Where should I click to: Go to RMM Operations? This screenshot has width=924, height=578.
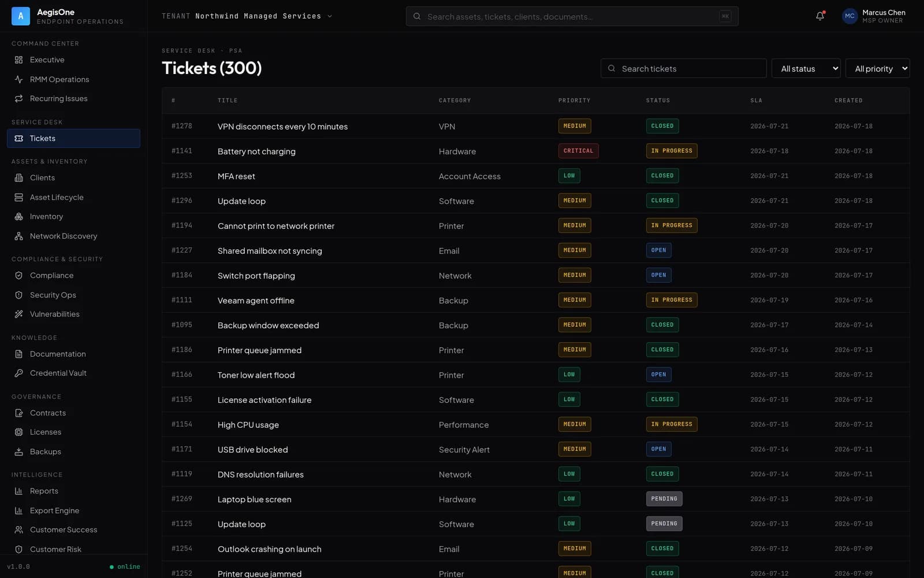click(73, 79)
